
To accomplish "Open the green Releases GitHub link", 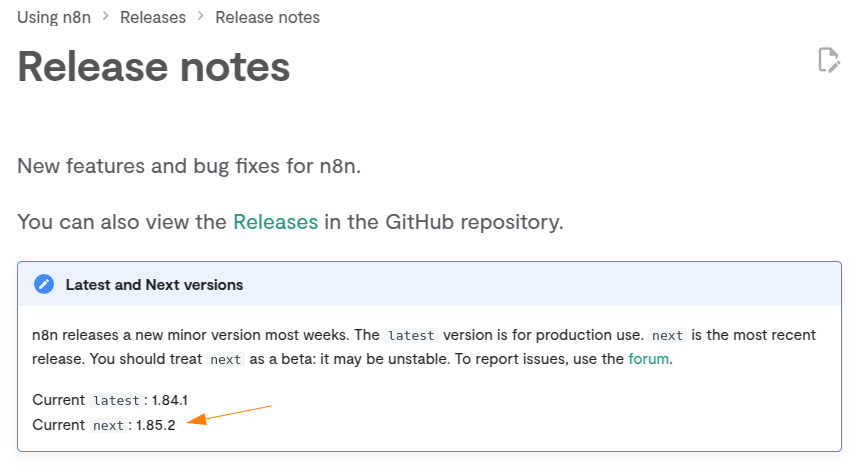I will pyautogui.click(x=276, y=222).
